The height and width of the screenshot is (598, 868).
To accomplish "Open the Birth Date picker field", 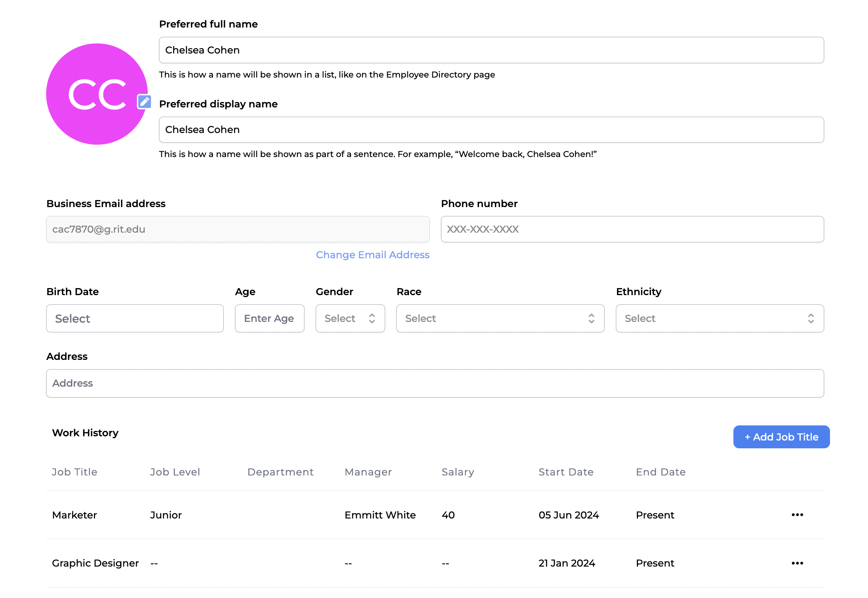I will click(135, 318).
